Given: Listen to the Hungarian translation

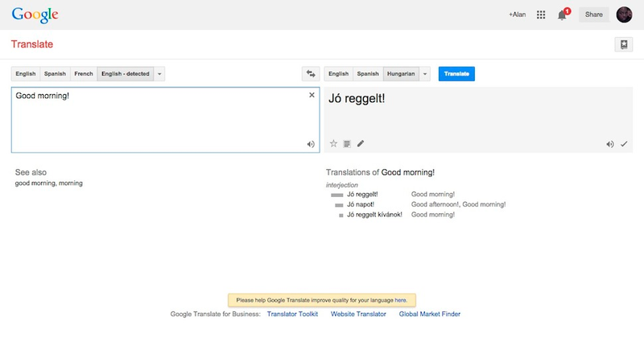Looking at the screenshot, I should [610, 144].
